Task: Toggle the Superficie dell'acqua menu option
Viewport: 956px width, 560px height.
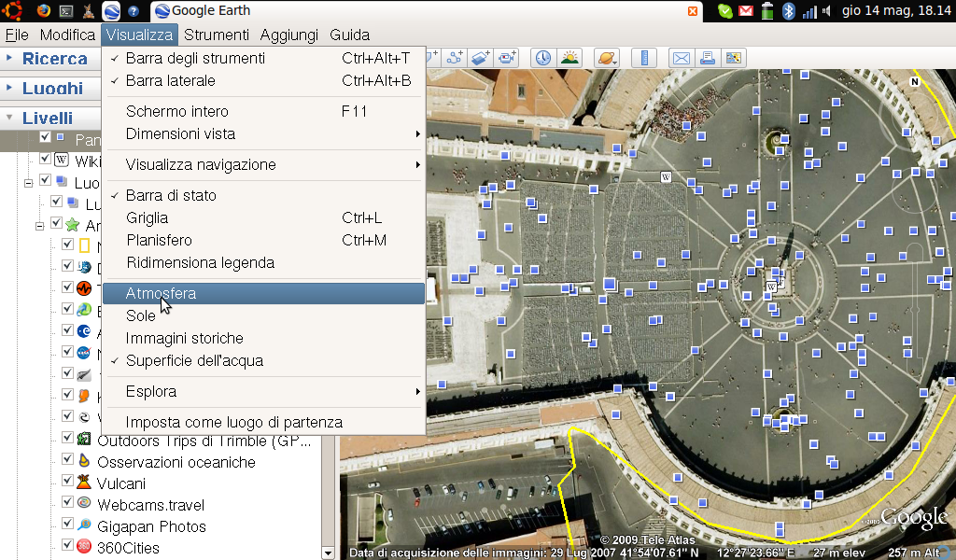Action: (263, 361)
